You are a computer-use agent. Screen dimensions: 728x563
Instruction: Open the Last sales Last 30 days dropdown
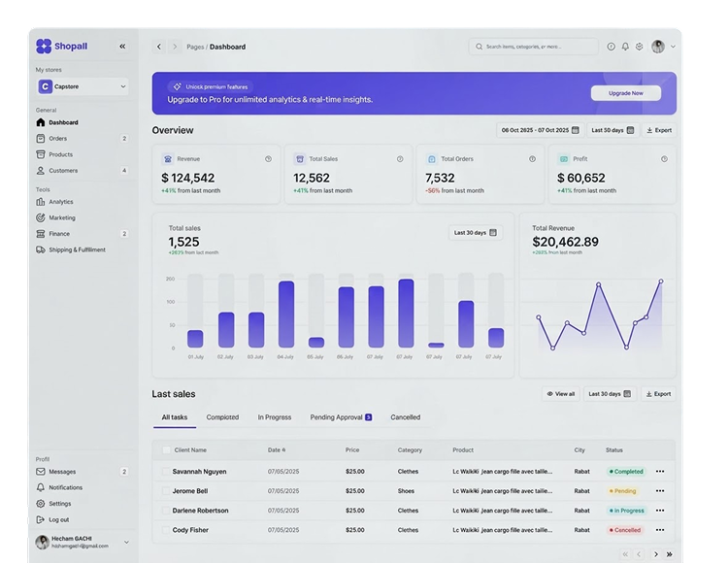[610, 393]
